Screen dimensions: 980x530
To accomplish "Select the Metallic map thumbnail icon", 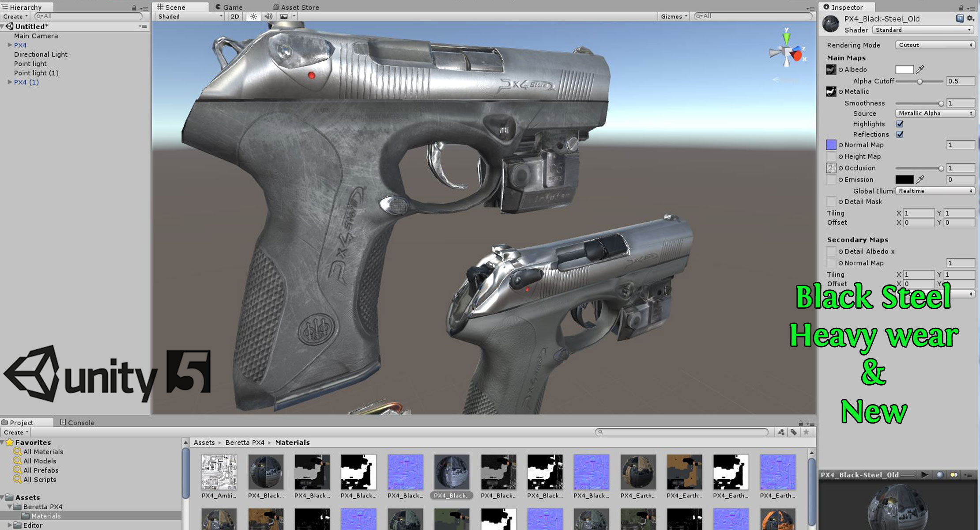I will tap(831, 91).
